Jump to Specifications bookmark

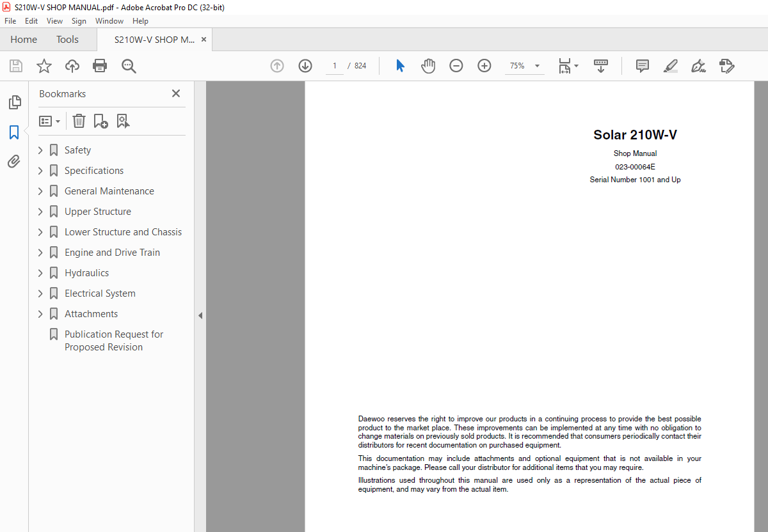[x=94, y=171]
